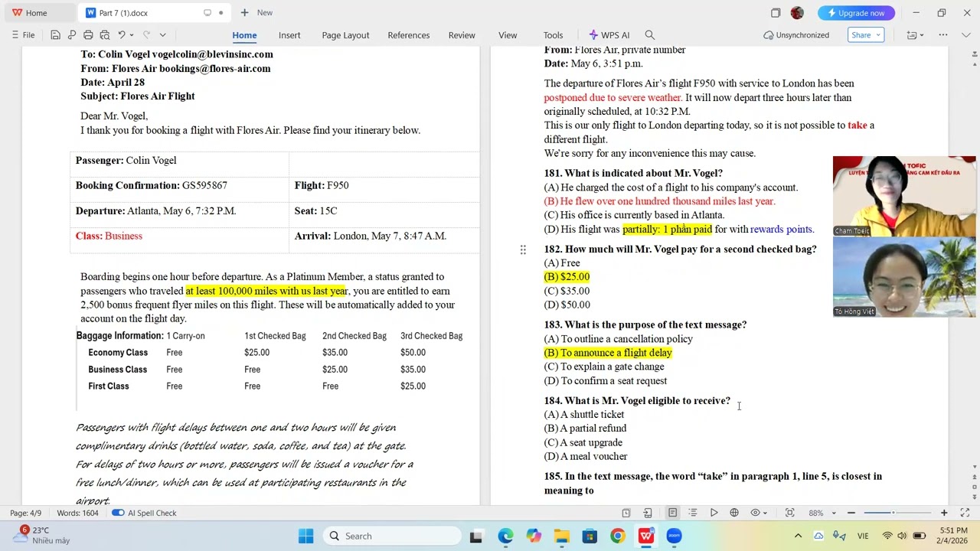This screenshot has height=551, width=980.
Task: Click the Print icon in quick toolbar
Action: click(x=88, y=35)
